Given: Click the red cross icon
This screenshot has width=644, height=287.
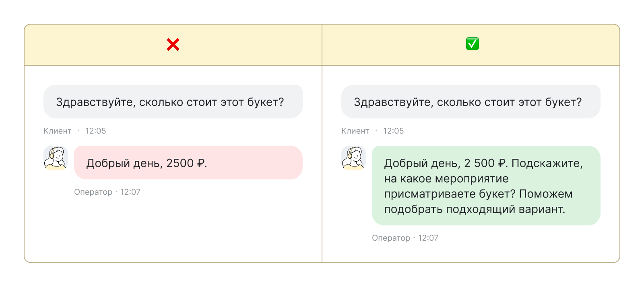Looking at the screenshot, I should [x=173, y=44].
